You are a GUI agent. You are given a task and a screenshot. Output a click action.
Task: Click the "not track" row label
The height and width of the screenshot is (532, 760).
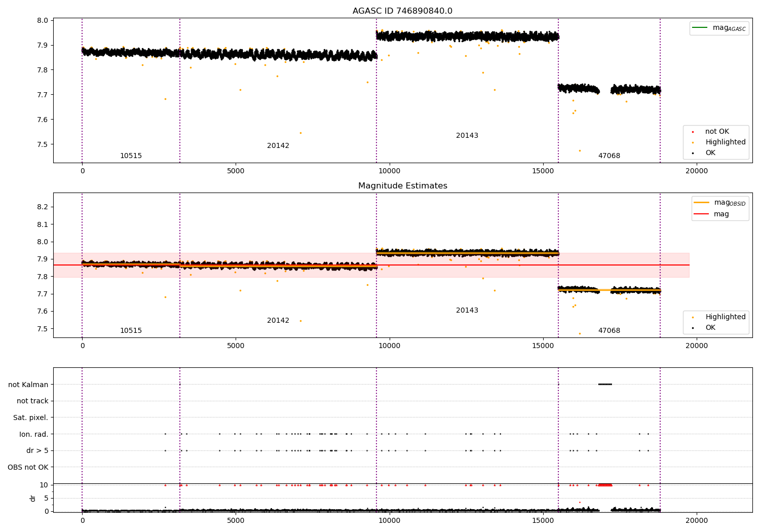[32, 401]
